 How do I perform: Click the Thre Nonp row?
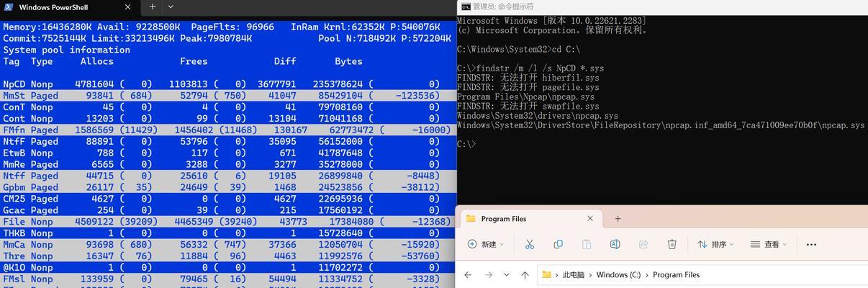pyautogui.click(x=228, y=257)
